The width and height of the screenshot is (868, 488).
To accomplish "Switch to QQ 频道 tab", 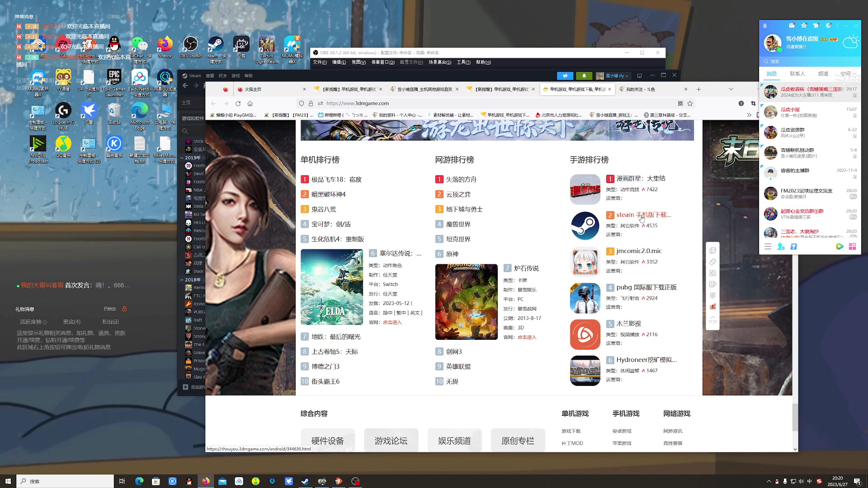I will (823, 74).
